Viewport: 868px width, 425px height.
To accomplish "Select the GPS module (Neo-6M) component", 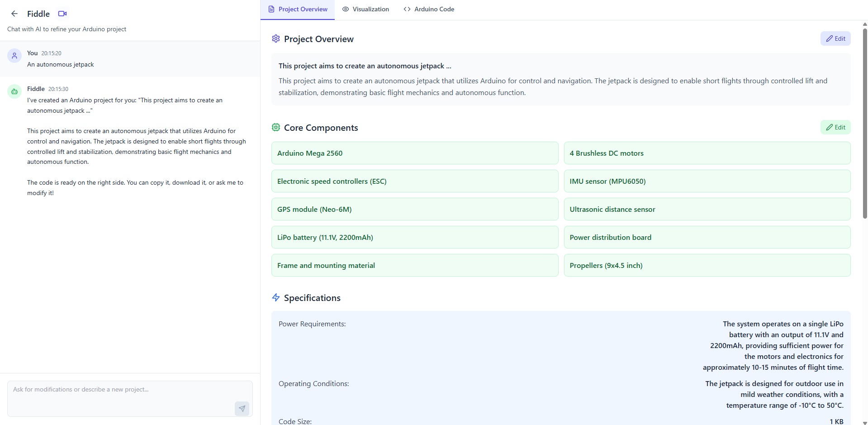I will point(415,209).
